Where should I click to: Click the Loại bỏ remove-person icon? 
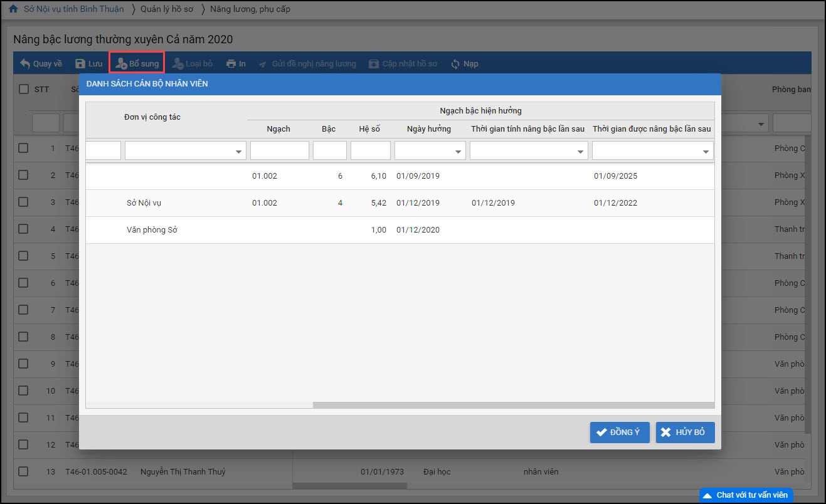pos(177,64)
